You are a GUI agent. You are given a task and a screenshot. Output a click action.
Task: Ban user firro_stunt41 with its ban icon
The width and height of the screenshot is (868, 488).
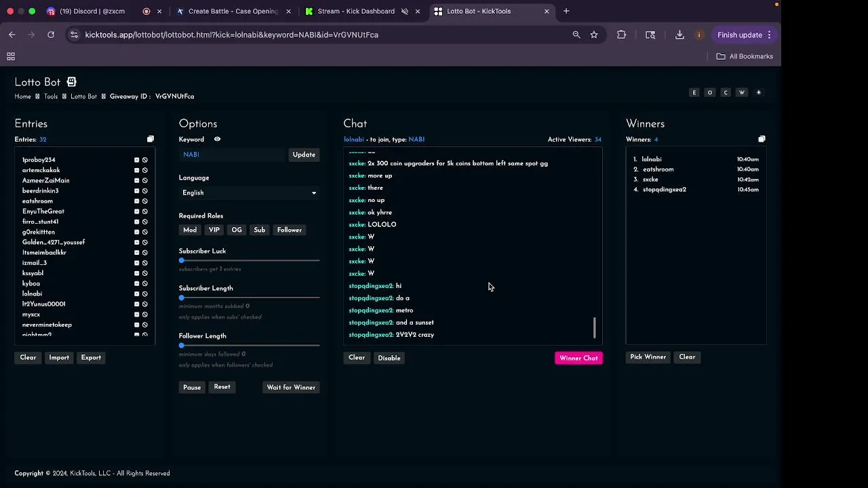(x=144, y=222)
